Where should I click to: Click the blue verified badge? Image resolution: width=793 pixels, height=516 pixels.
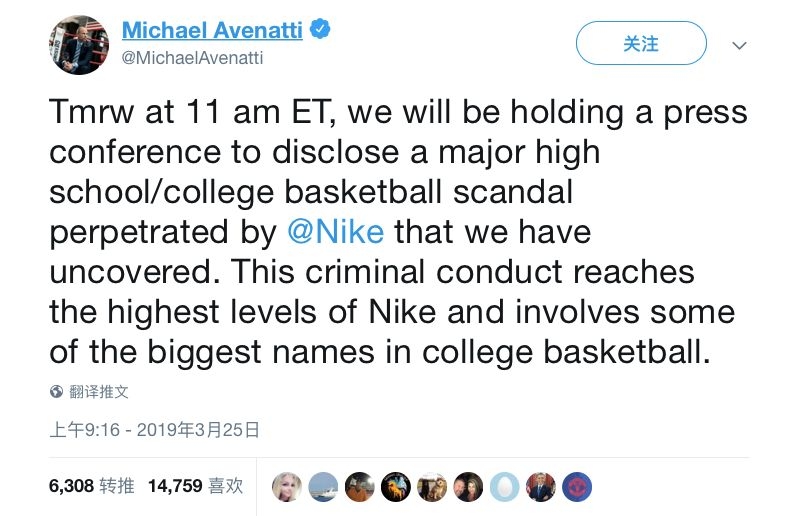320,30
